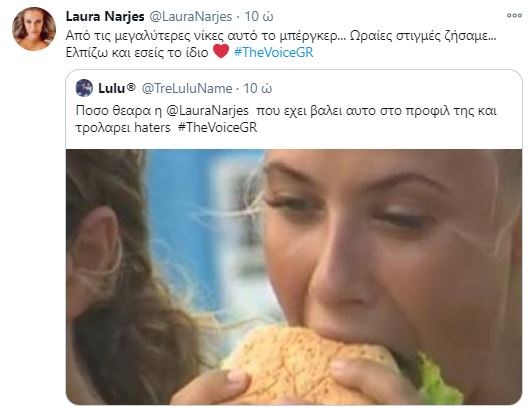Open @LauraNarjes handle in tweet header
The width and height of the screenshot is (532, 410).
[x=191, y=16]
